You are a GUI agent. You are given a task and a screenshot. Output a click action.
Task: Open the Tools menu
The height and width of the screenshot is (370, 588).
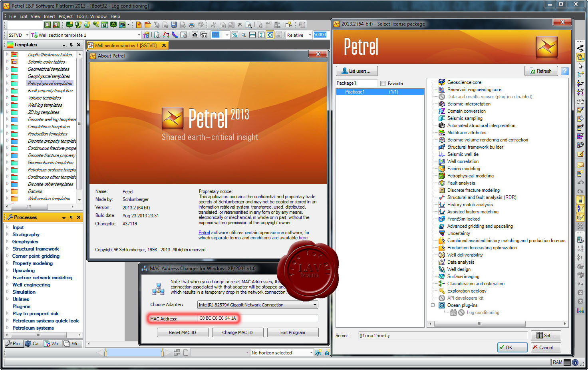82,16
